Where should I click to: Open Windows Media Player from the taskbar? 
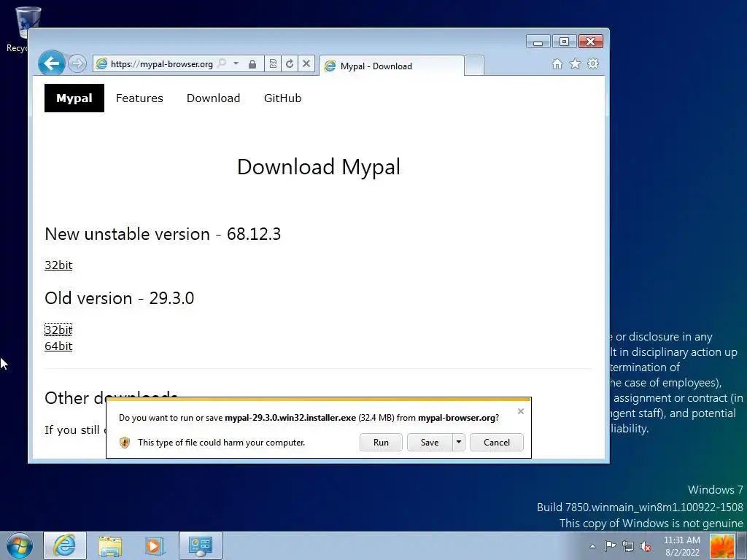click(155, 545)
